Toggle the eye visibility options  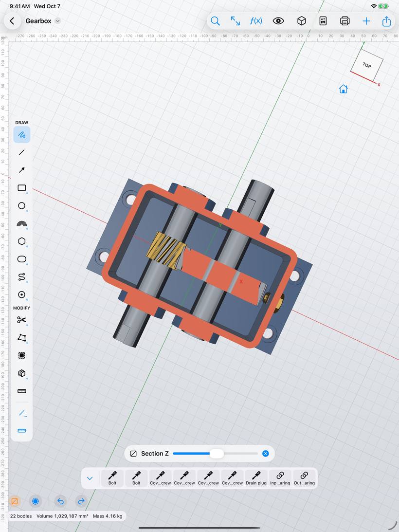278,21
